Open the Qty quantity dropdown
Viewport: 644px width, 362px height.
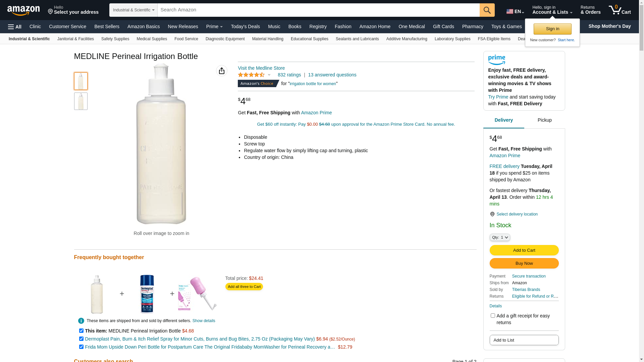click(500, 237)
